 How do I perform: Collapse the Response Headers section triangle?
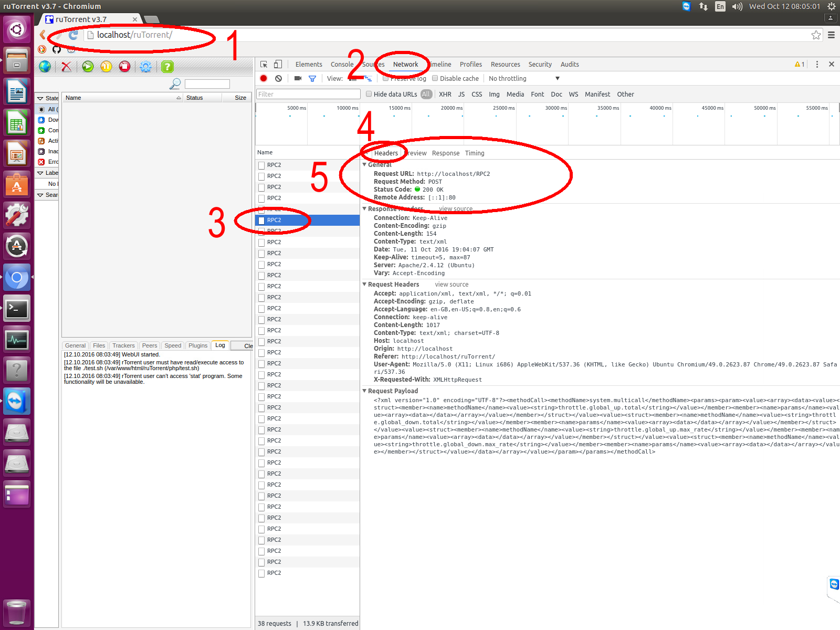pos(364,208)
